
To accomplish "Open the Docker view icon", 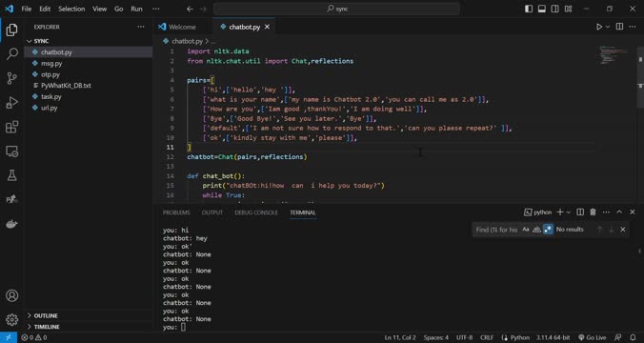I will tap(12, 224).
